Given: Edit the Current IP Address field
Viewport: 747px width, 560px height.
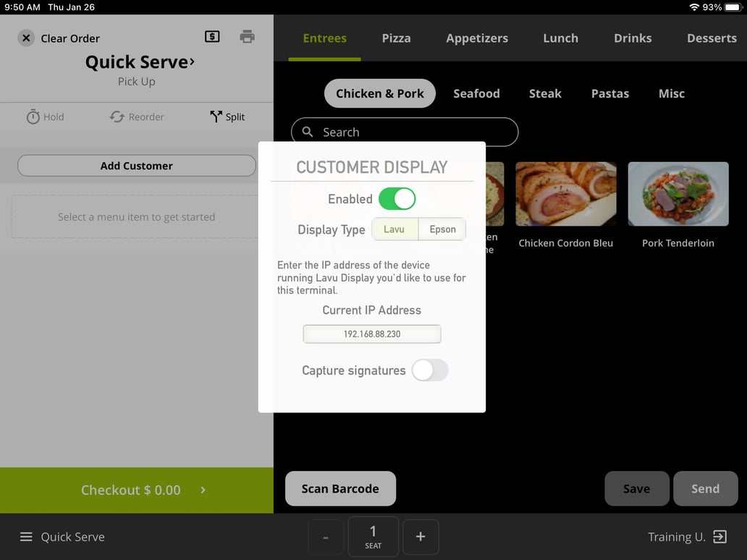Looking at the screenshot, I should click(x=371, y=334).
